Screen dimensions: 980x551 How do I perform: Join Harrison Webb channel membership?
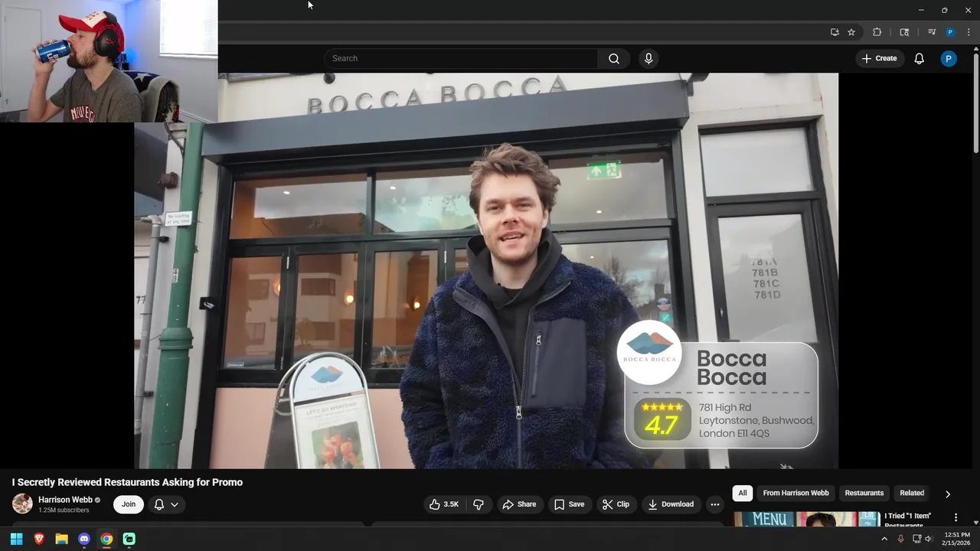pos(129,504)
